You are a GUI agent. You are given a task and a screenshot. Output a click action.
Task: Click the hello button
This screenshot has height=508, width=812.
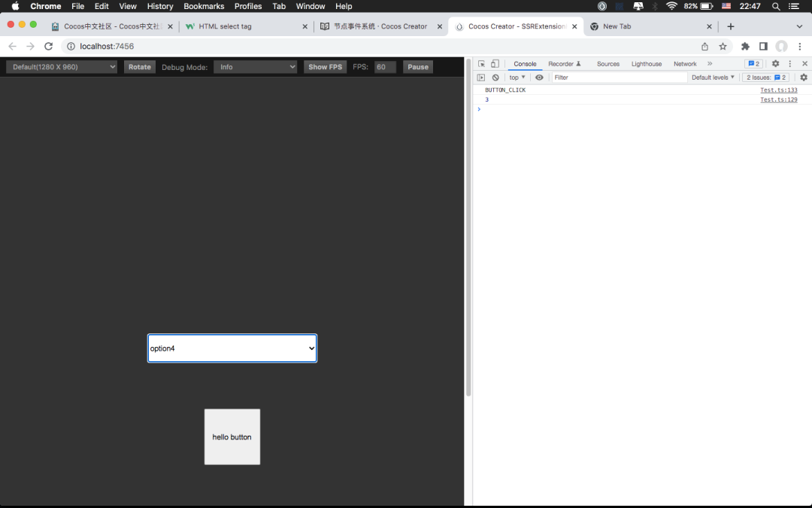tap(232, 437)
